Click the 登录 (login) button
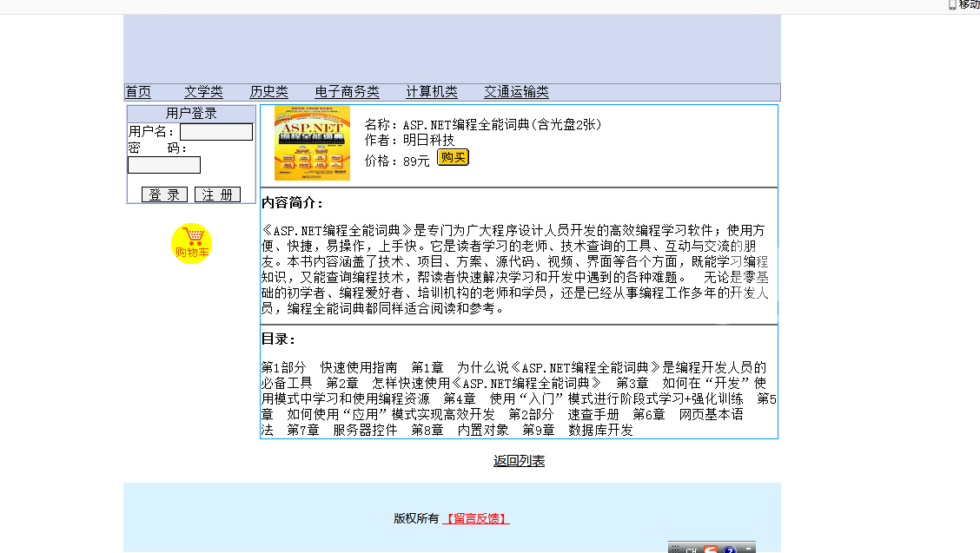This screenshot has width=980, height=553. [x=164, y=194]
